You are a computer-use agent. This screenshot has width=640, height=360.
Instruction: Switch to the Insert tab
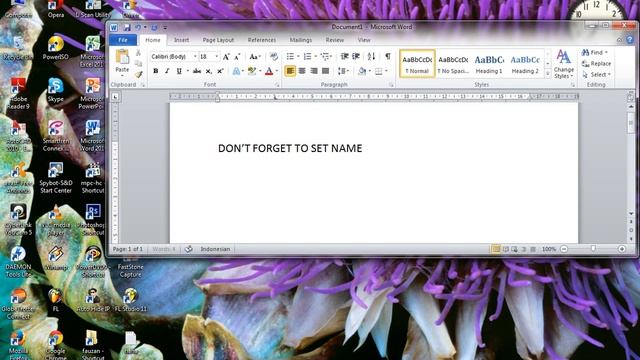point(181,40)
